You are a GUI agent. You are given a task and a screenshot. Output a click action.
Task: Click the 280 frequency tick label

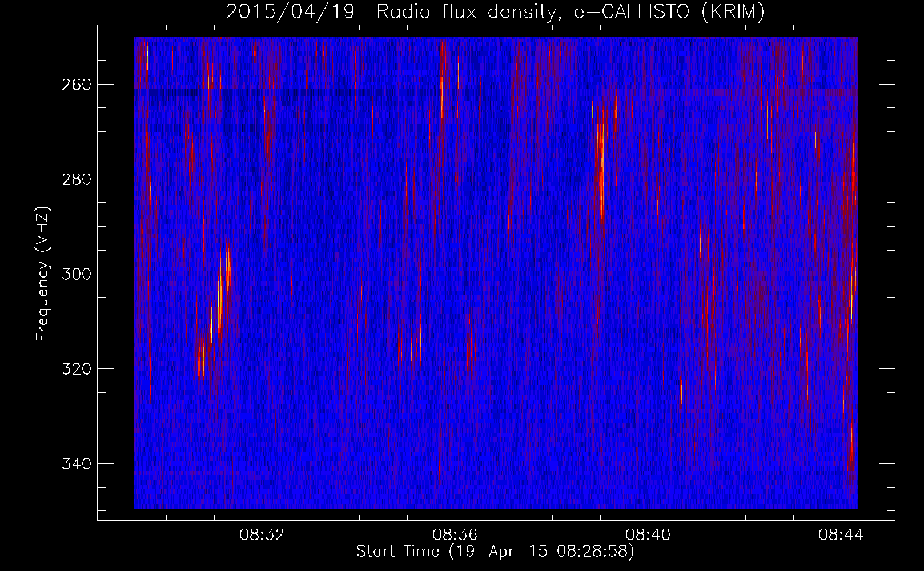tap(76, 179)
